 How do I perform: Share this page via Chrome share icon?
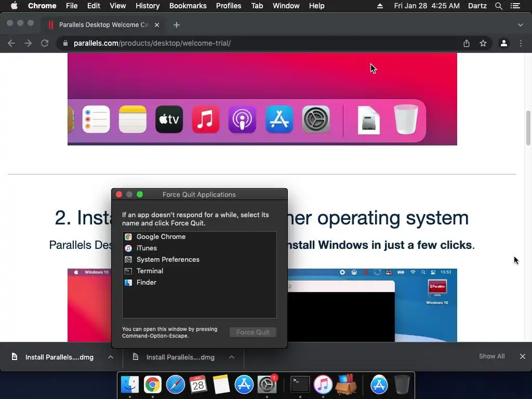point(467,43)
